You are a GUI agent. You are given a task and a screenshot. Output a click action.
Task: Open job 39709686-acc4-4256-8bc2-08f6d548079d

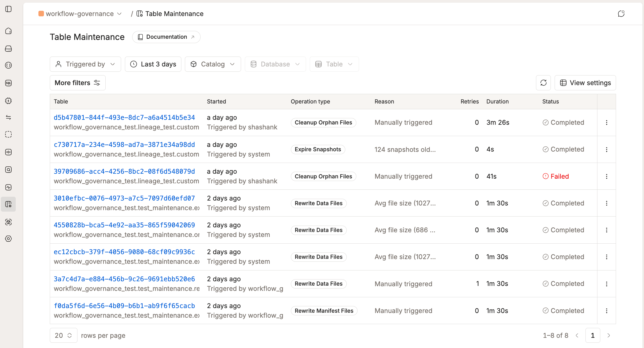(124, 171)
